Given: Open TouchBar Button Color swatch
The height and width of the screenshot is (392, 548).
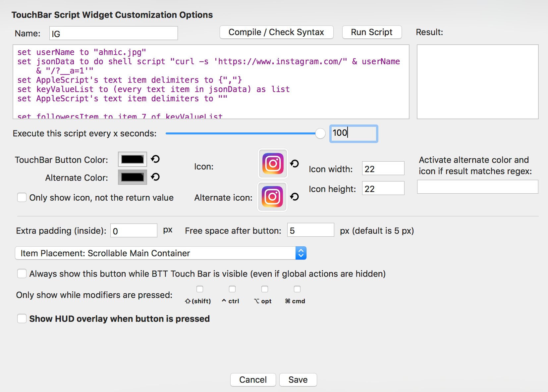Looking at the screenshot, I should click(133, 159).
